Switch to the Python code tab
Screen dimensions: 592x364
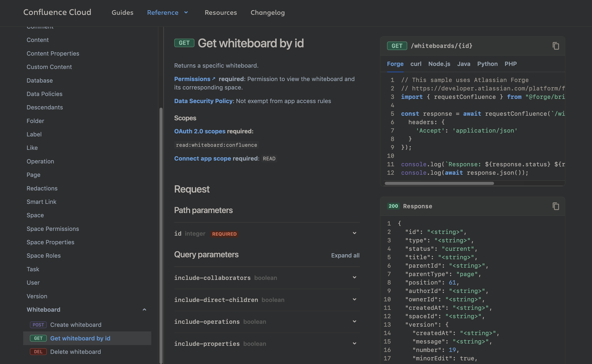(487, 64)
